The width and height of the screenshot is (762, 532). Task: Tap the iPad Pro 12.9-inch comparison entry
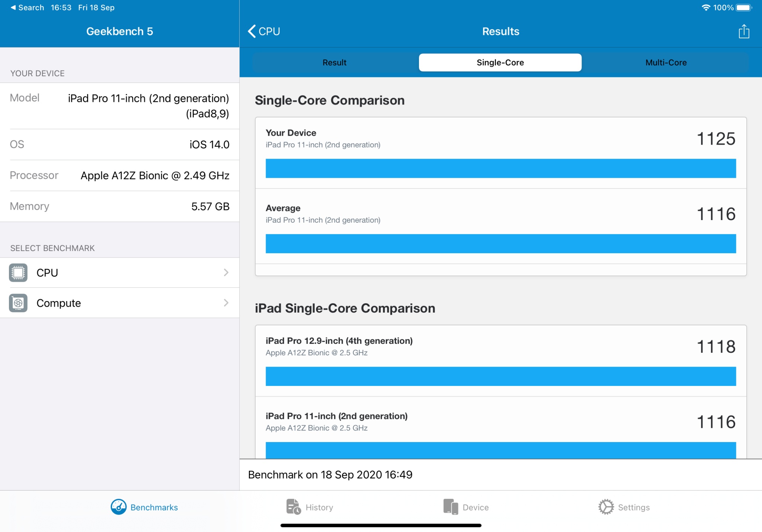(x=501, y=361)
